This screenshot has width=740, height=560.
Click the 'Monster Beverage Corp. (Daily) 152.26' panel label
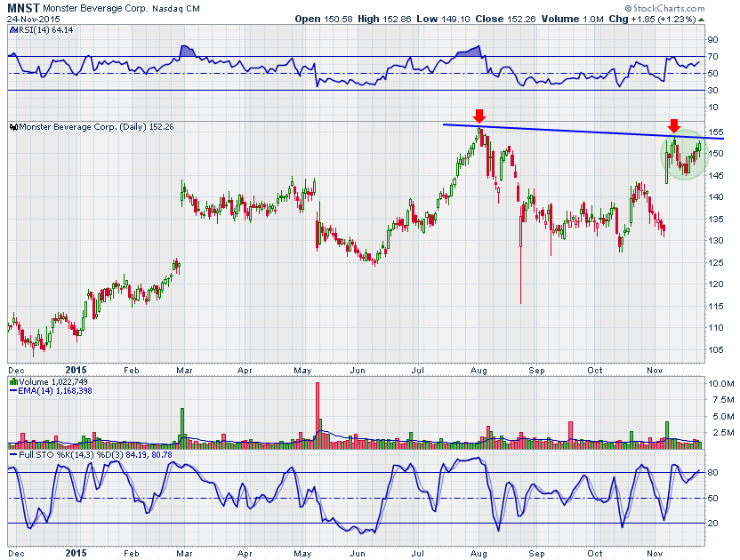pyautogui.click(x=96, y=127)
